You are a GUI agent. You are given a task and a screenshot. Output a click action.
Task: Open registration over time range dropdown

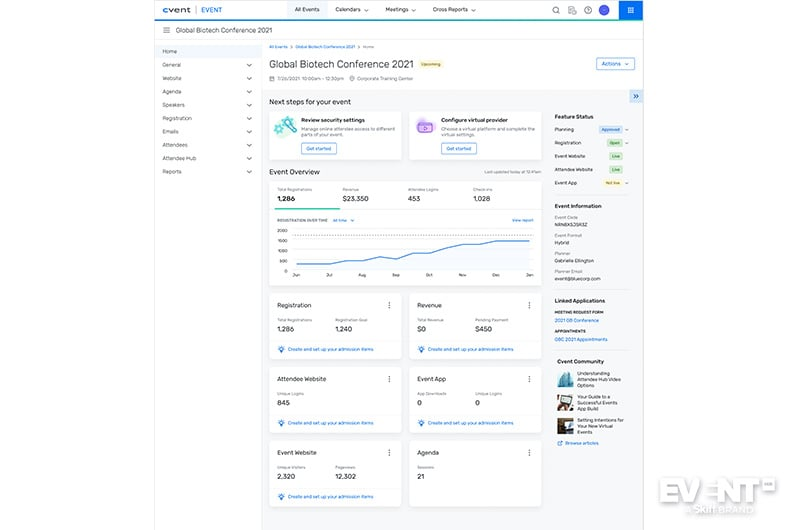[343, 220]
